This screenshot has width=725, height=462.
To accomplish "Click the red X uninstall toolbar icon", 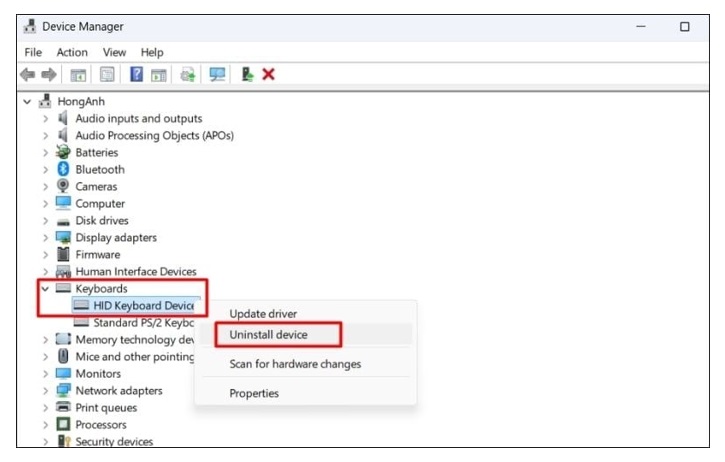I will tap(268, 75).
